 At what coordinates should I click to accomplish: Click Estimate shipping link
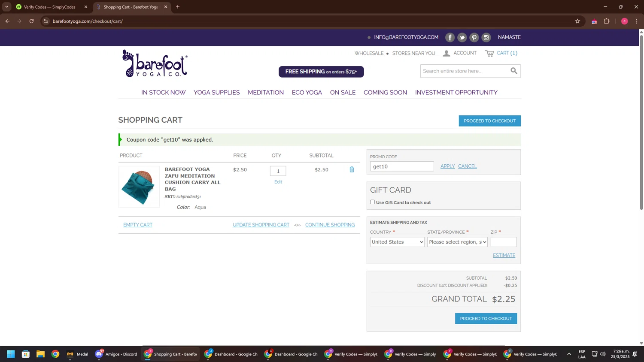coord(504,255)
